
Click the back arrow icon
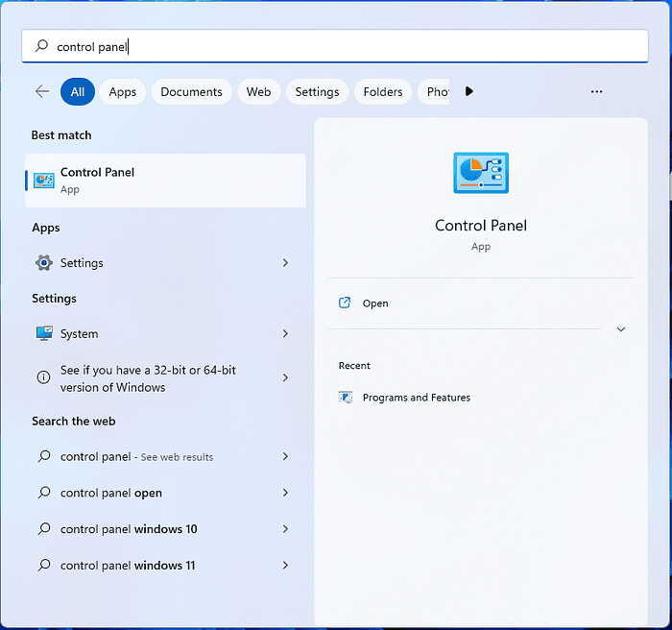42,92
